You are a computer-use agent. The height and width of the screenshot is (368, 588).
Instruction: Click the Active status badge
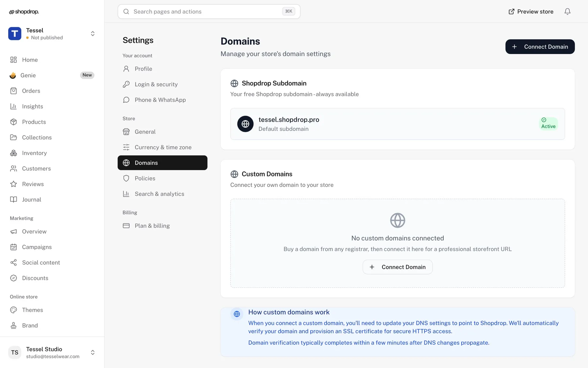tap(548, 123)
